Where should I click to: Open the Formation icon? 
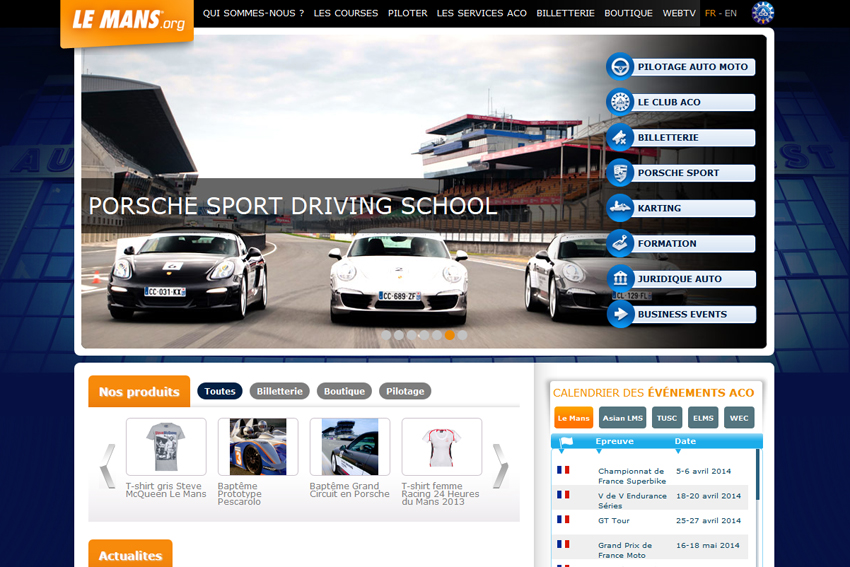point(620,243)
